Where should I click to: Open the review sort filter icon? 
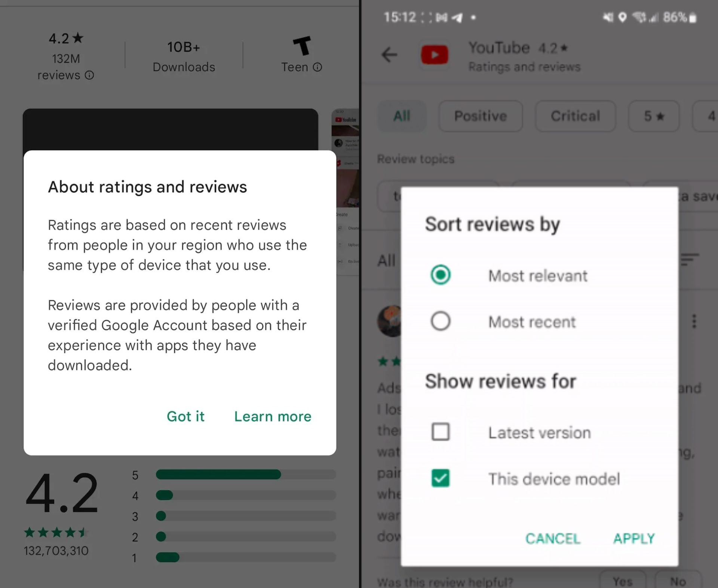tap(690, 259)
